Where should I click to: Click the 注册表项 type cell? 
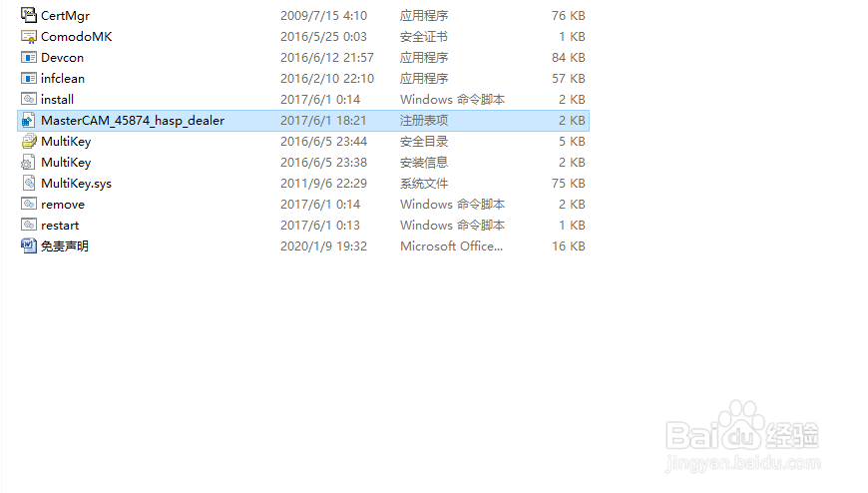[x=424, y=120]
